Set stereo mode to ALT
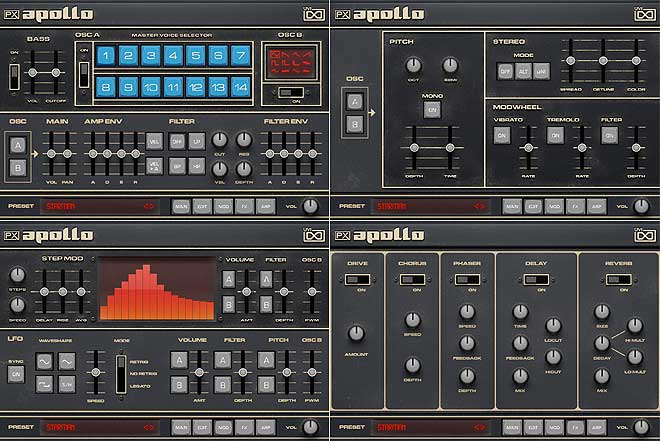 click(522, 71)
